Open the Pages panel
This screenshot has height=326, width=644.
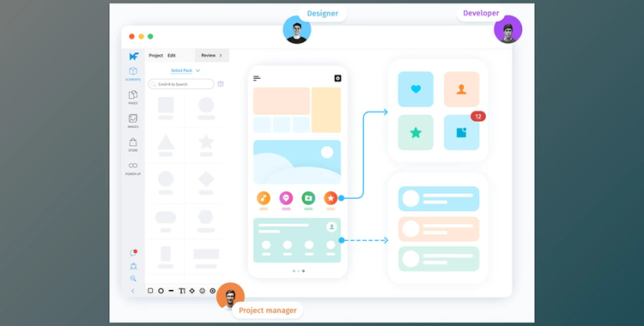(133, 97)
